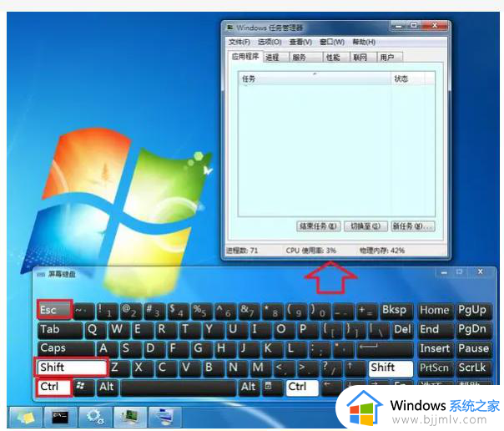The height and width of the screenshot is (431, 504).
Task: Switch to the 联网 tab
Action: [x=363, y=58]
